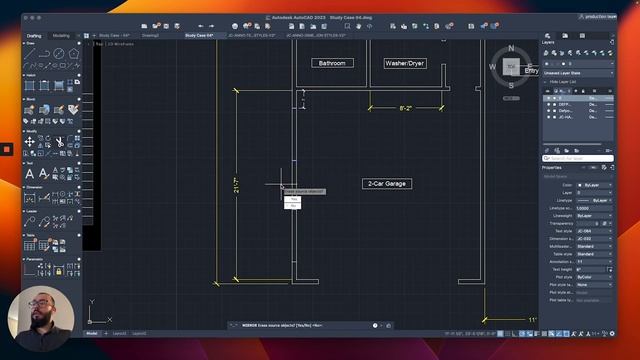640x360 pixels.
Task: Open the Color ByLayer dropdown
Action: (x=595, y=185)
